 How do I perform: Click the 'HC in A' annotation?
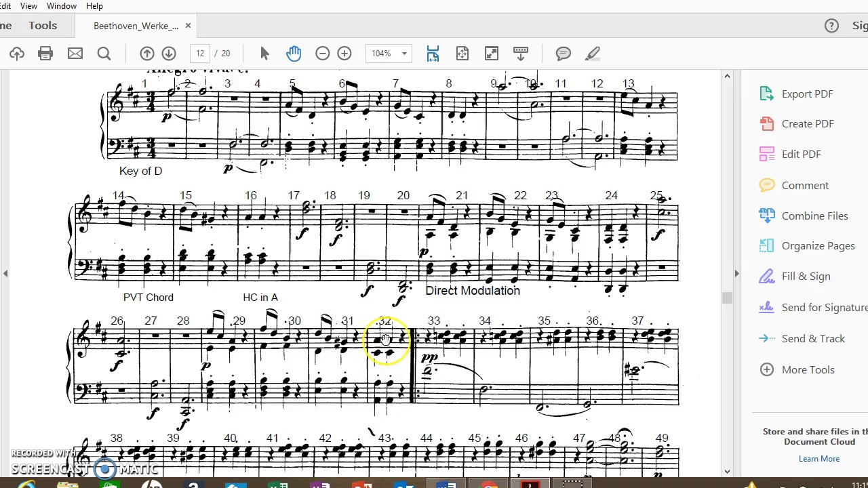pyautogui.click(x=260, y=298)
